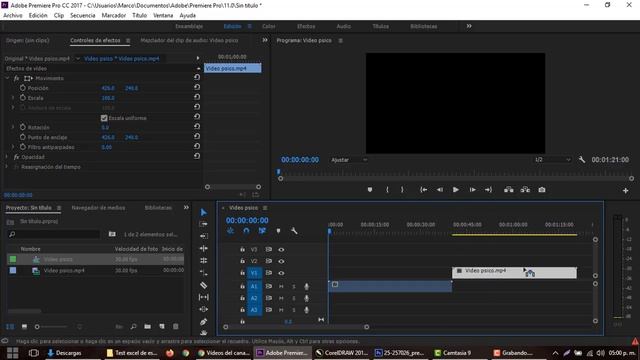Select the Selection arrow tool
This screenshot has width=640, height=360.
tap(203, 212)
